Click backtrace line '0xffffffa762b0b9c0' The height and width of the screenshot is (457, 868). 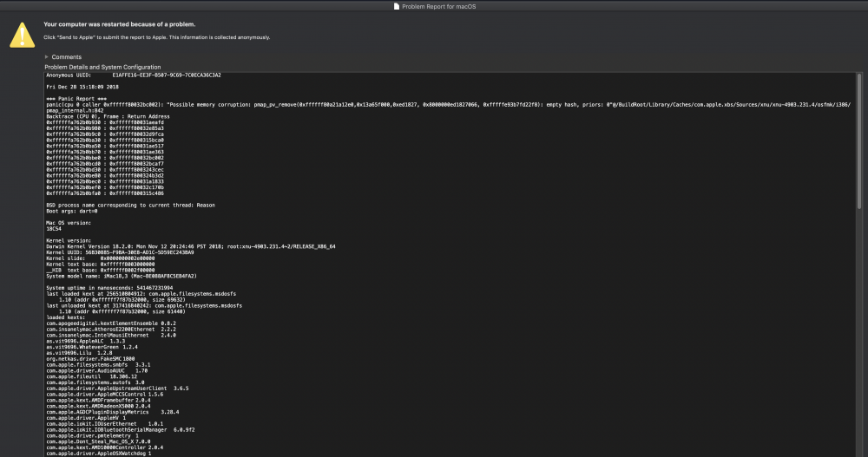point(105,134)
